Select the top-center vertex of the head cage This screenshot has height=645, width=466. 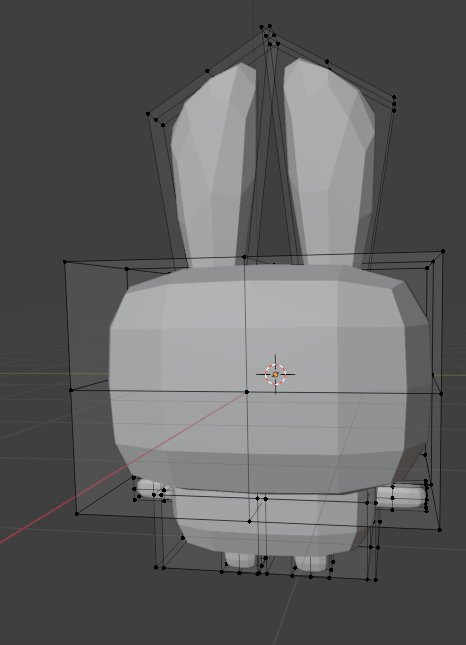pyautogui.click(x=244, y=257)
